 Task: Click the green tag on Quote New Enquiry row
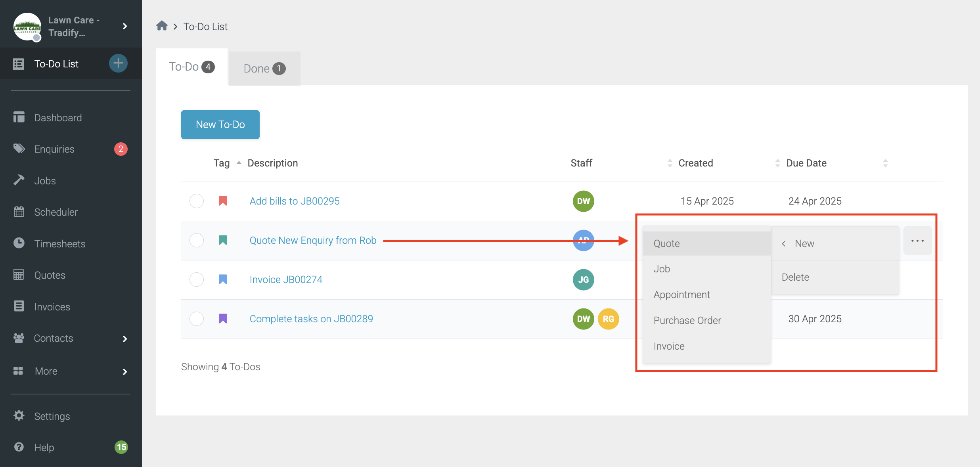(223, 240)
